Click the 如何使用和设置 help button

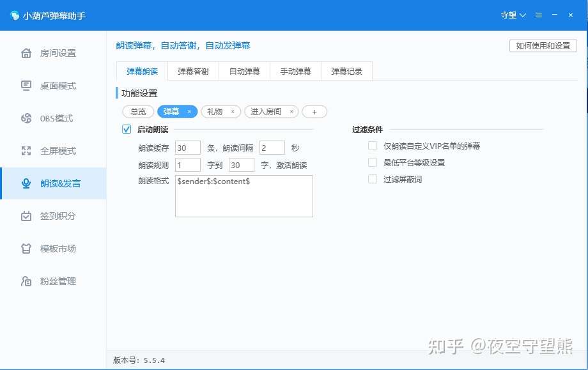543,45
